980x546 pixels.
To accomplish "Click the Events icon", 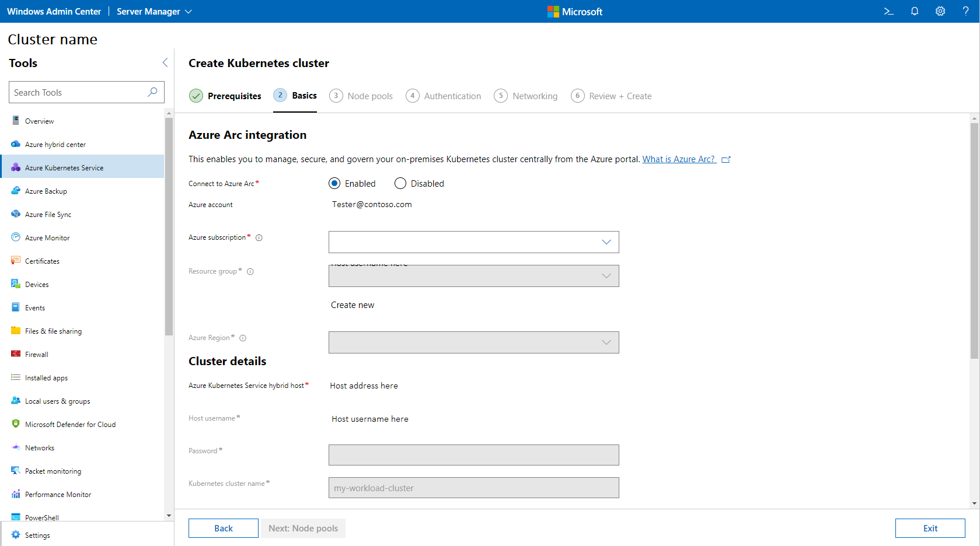I will (x=16, y=307).
